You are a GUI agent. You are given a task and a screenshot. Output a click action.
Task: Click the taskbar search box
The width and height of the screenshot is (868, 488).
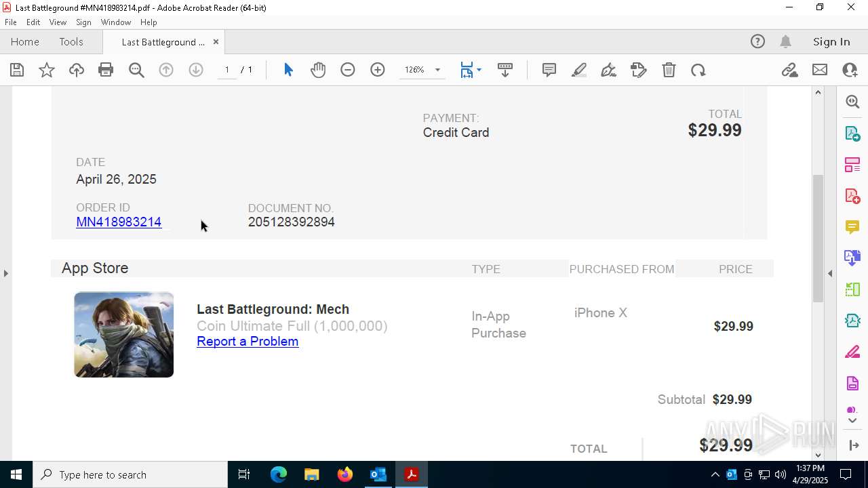tap(130, 474)
